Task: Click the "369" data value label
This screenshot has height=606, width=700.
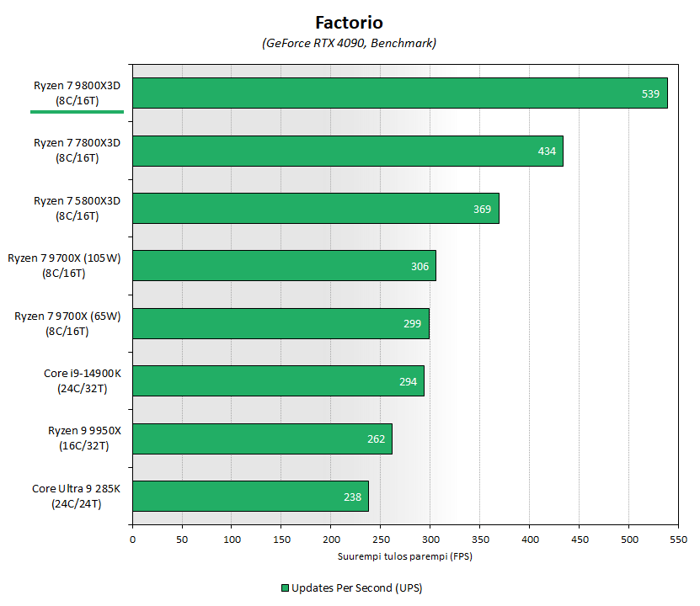Action: click(482, 209)
